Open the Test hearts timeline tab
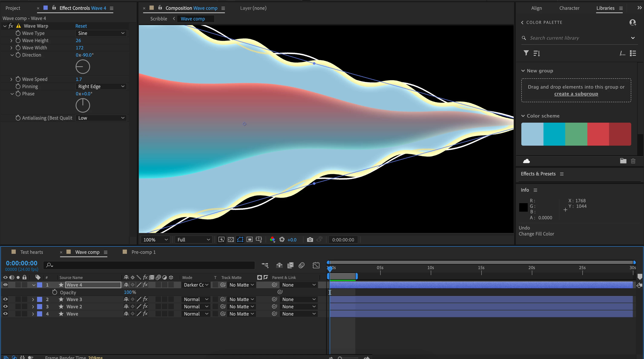 point(32,252)
